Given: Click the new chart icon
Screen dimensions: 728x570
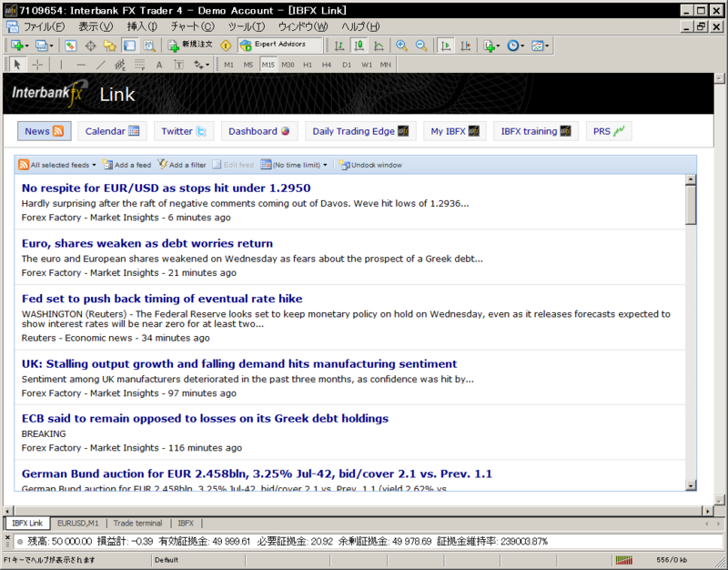Looking at the screenshot, I should 19,46.
